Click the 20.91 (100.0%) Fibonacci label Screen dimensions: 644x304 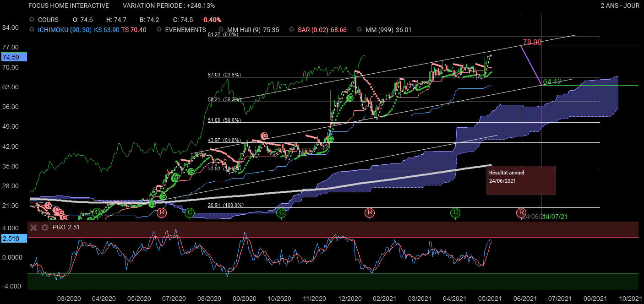tap(225, 205)
